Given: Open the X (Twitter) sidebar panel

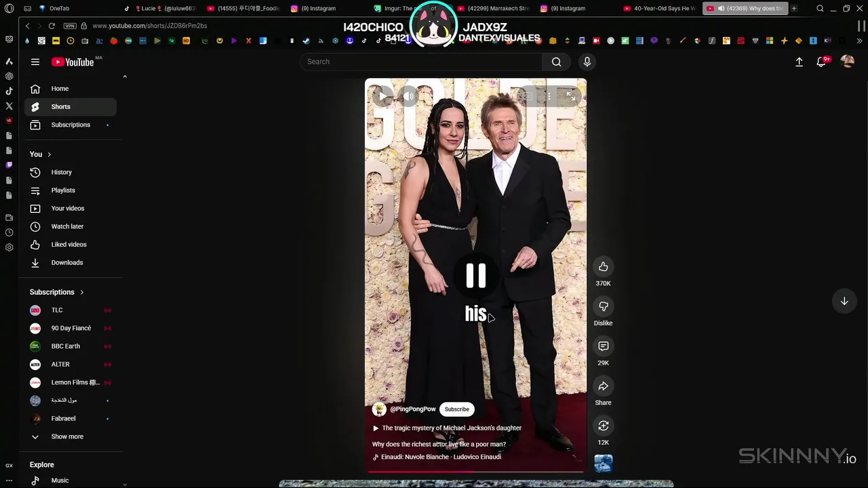Looking at the screenshot, I should tap(9, 106).
